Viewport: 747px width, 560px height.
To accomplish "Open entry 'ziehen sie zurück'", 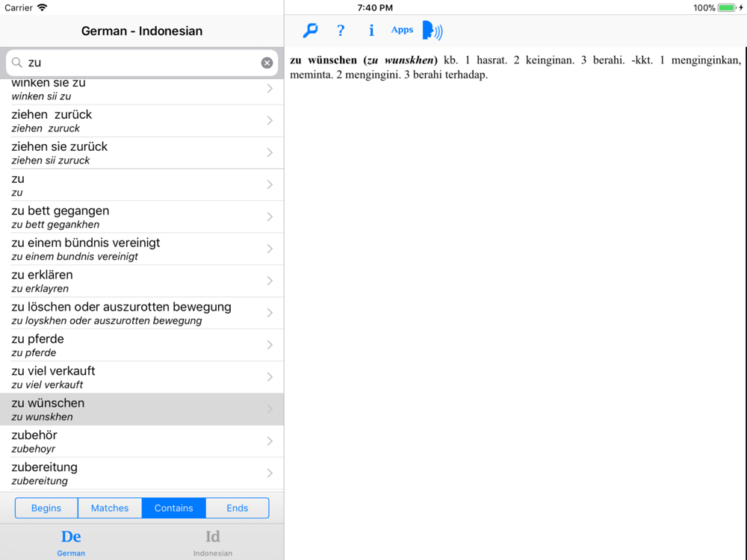I will (x=142, y=153).
